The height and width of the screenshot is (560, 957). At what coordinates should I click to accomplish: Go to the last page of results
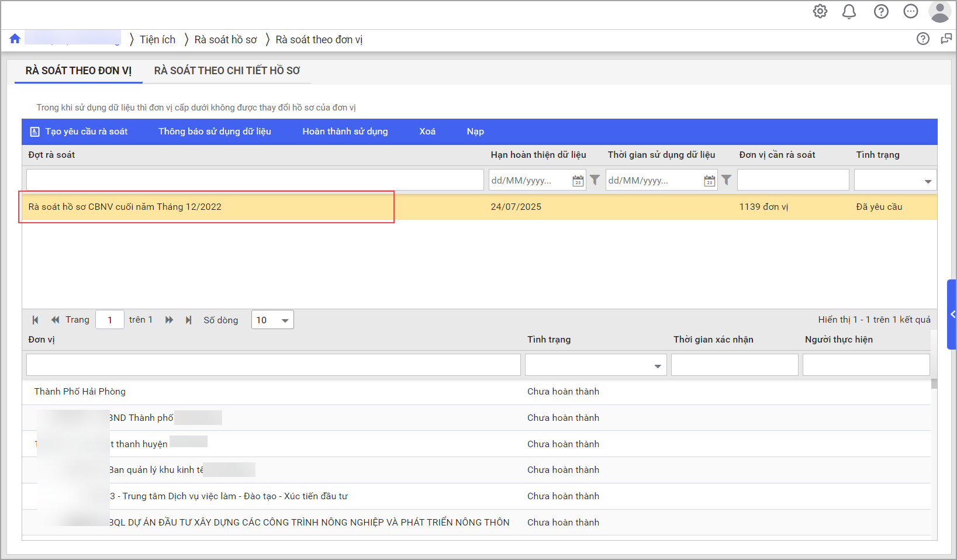click(x=188, y=320)
